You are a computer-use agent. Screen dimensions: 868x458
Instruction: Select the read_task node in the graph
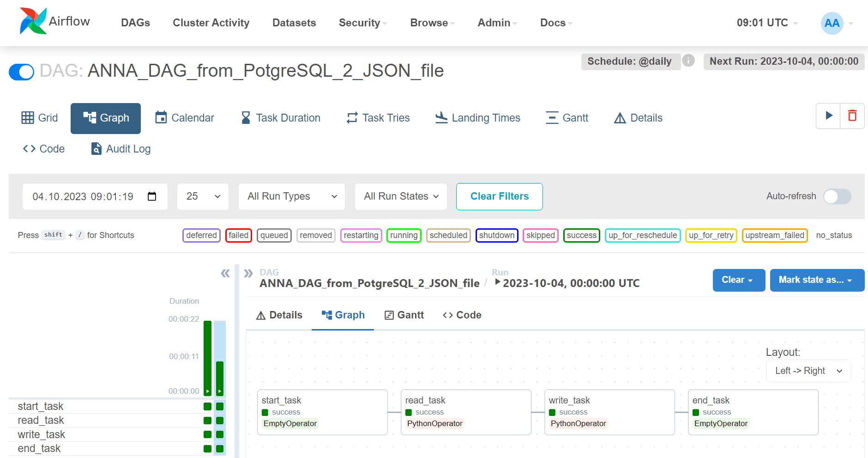pos(466,412)
